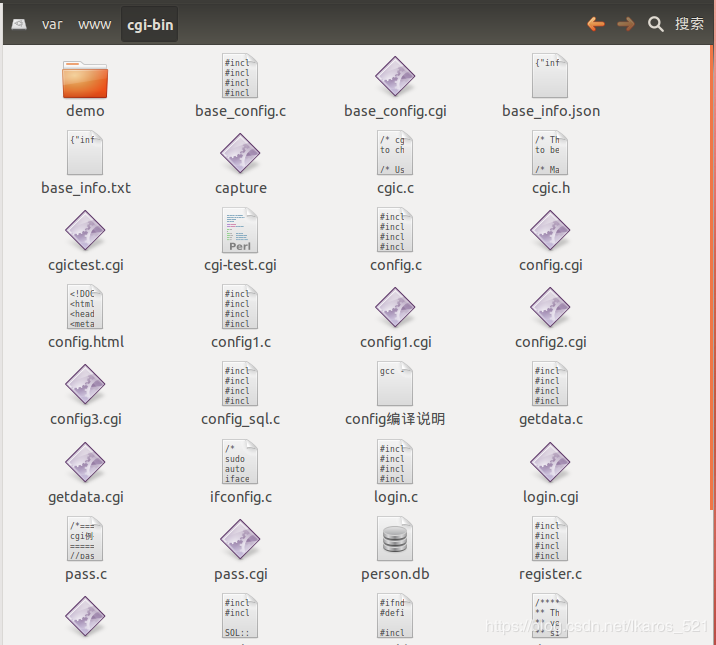Click the base_info.json file name

tap(551, 111)
